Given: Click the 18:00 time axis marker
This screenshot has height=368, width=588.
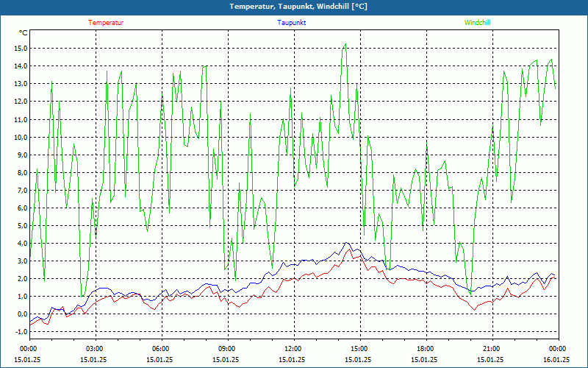Looking at the screenshot, I should coord(425,349).
